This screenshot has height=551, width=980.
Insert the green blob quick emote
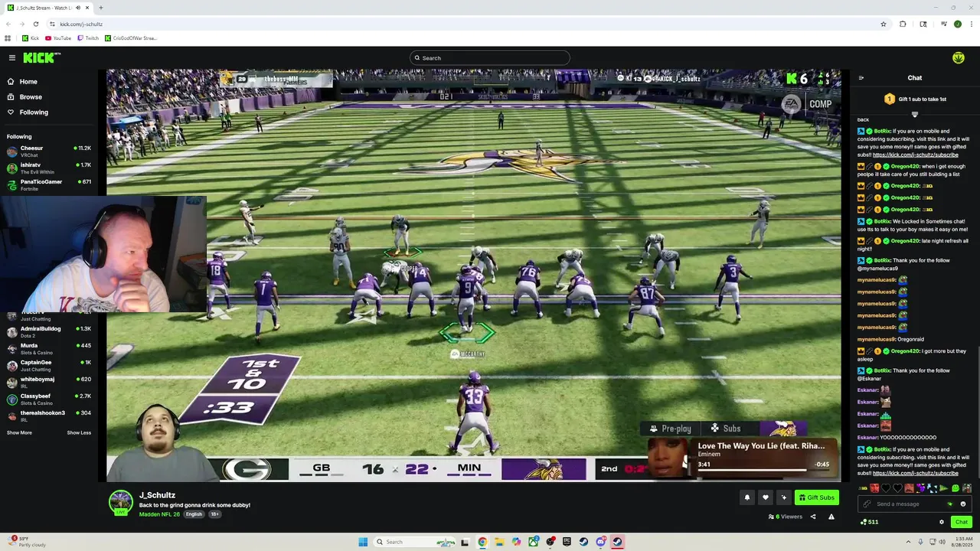(x=955, y=488)
